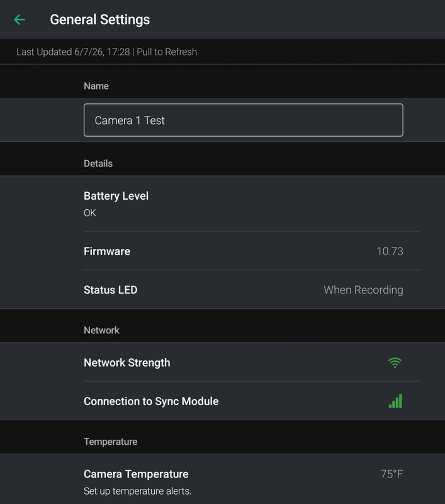Tap the Sync Module signal bars icon
The height and width of the screenshot is (504, 445).
[x=395, y=401]
